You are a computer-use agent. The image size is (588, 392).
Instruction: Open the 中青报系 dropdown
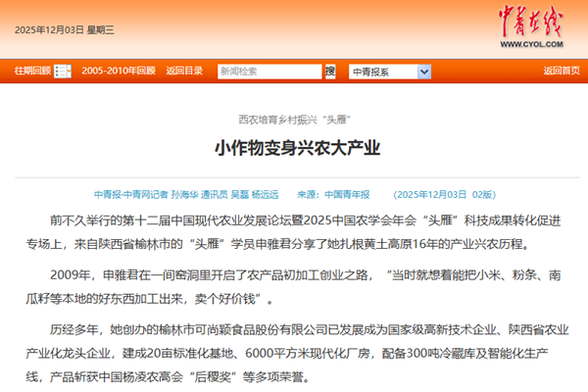[379, 71]
